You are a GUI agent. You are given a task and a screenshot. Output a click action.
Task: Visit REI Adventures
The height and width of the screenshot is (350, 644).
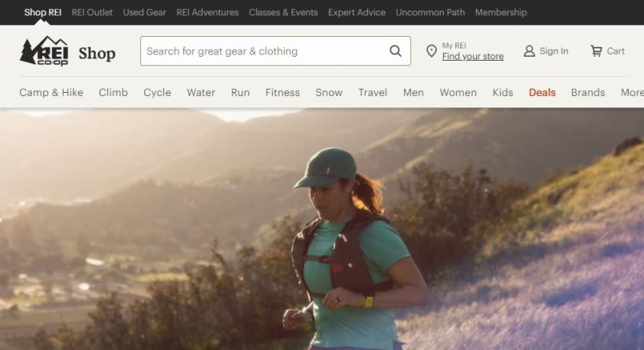pyautogui.click(x=208, y=12)
